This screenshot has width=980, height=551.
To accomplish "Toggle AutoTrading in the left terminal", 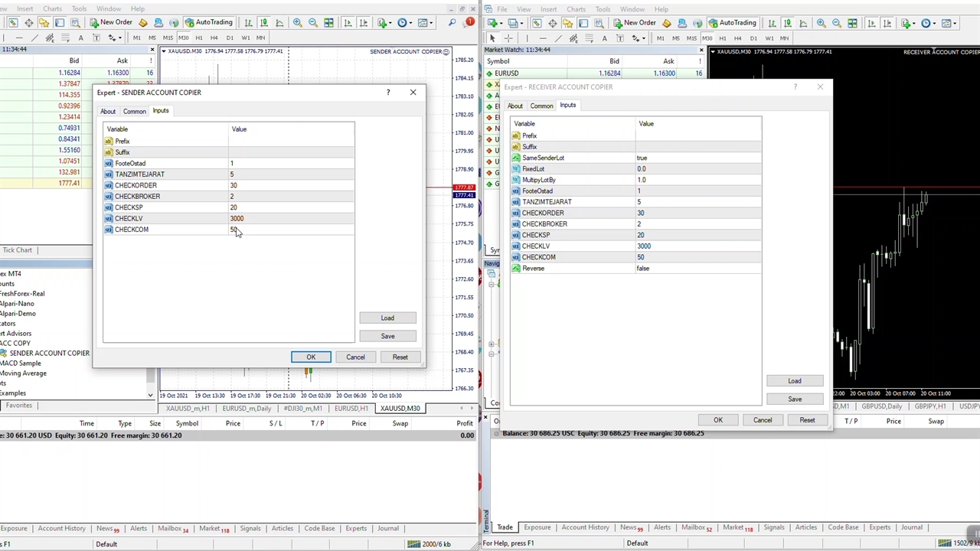I will [207, 22].
